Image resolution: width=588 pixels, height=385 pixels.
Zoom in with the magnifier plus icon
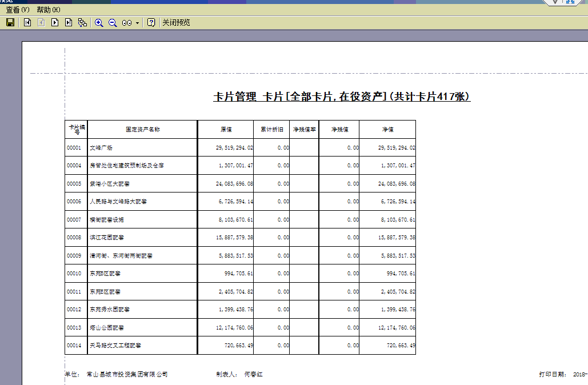[99, 23]
